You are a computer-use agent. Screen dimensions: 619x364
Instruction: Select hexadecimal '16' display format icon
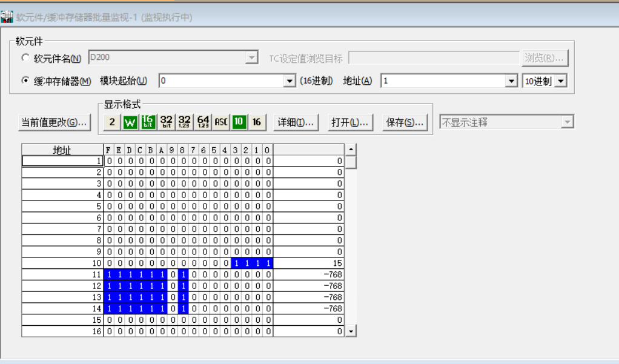pyautogui.click(x=257, y=122)
